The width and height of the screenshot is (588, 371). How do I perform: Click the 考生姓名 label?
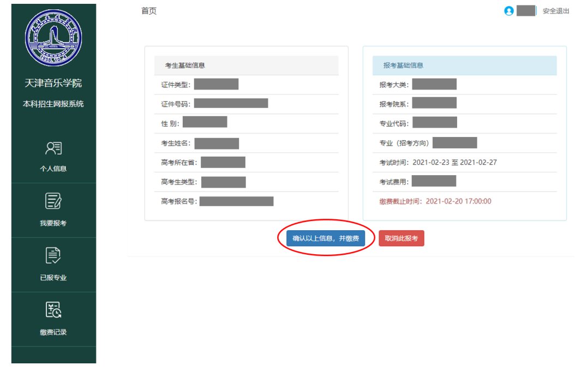tap(176, 143)
